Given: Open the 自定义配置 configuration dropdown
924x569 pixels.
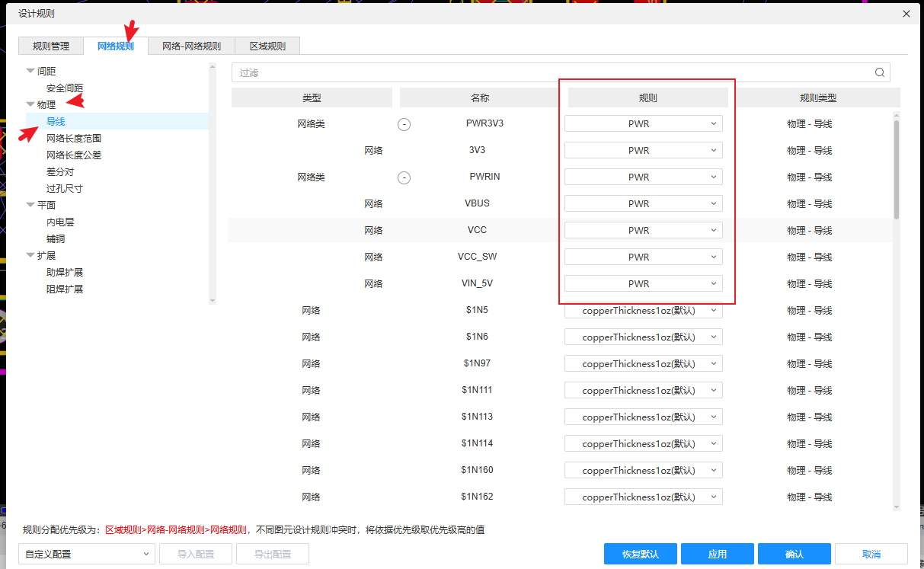Looking at the screenshot, I should 86,554.
